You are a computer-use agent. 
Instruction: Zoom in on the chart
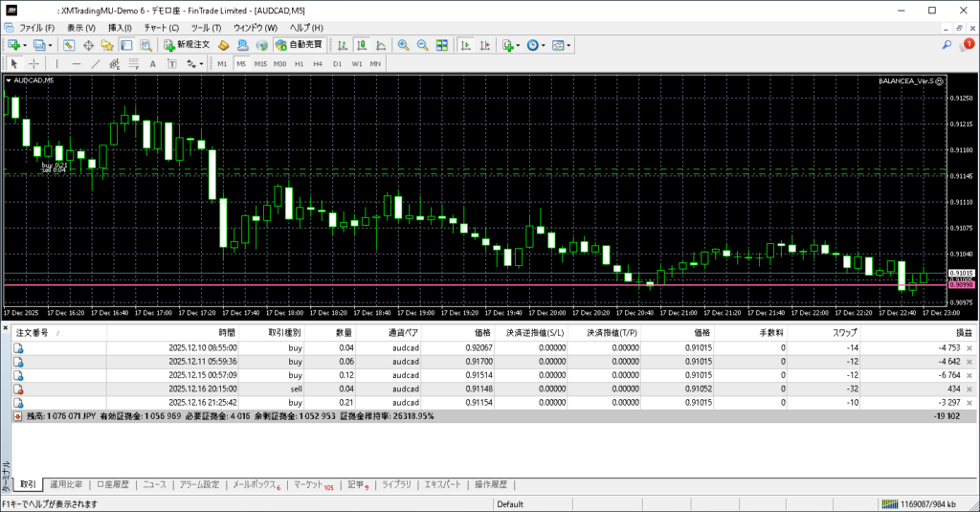coord(404,45)
